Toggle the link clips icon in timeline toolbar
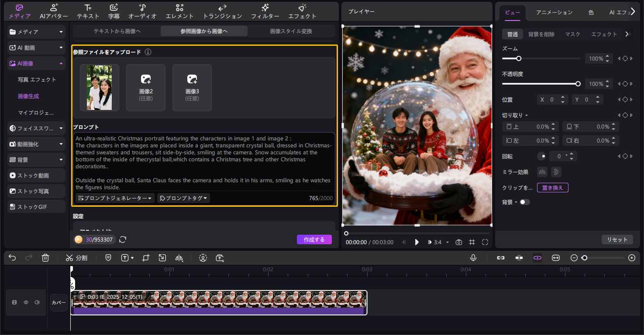The height and width of the screenshot is (335, 644). click(x=501, y=258)
